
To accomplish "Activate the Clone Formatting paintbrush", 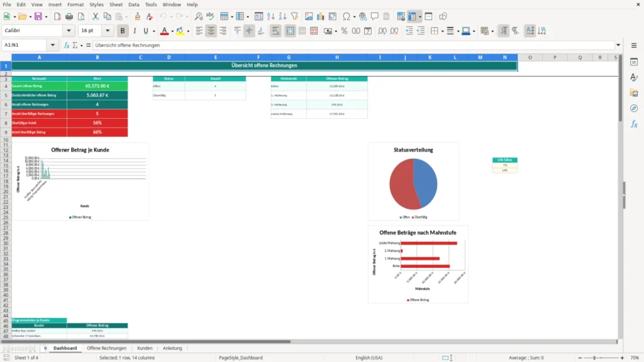I will point(137,16).
